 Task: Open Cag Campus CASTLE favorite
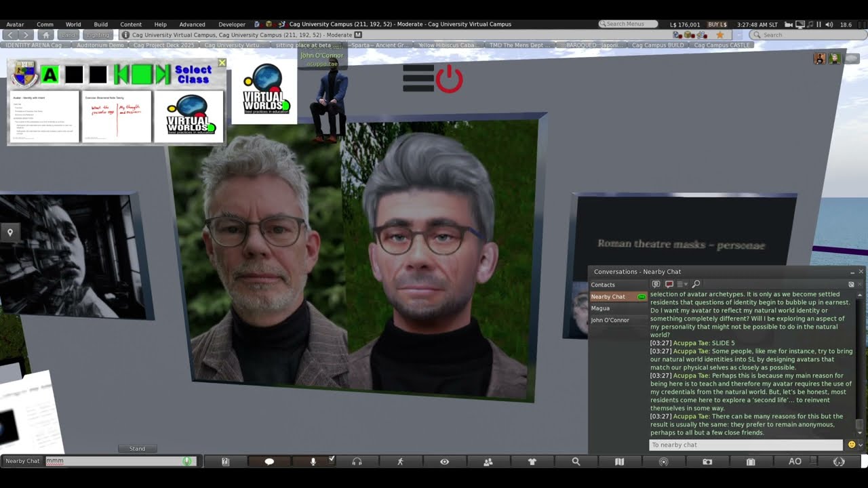722,45
